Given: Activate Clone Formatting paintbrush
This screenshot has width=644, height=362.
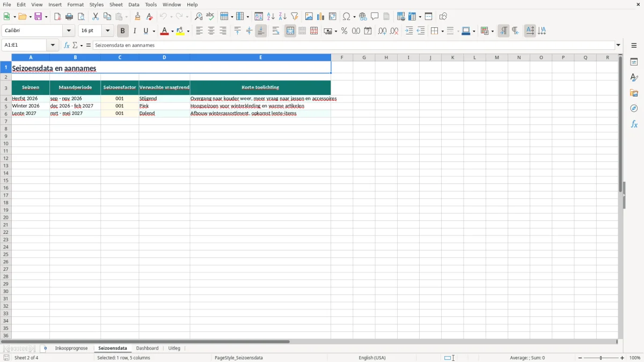Looking at the screenshot, I should point(137,17).
